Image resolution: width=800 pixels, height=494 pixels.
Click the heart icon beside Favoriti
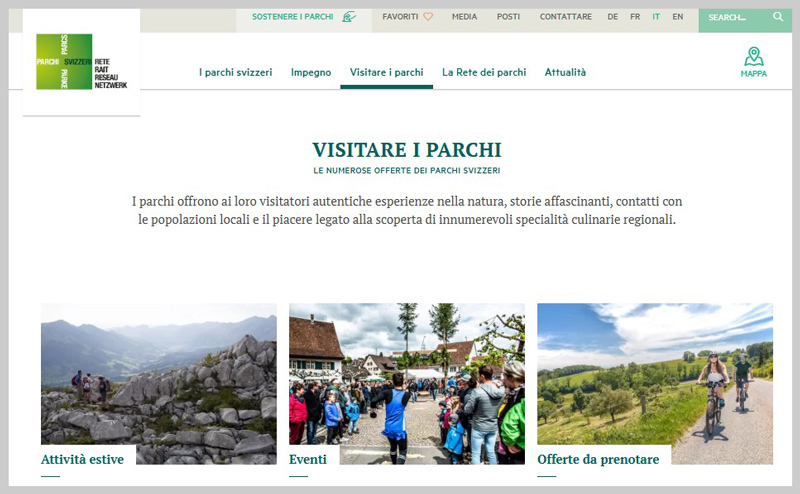[x=428, y=17]
